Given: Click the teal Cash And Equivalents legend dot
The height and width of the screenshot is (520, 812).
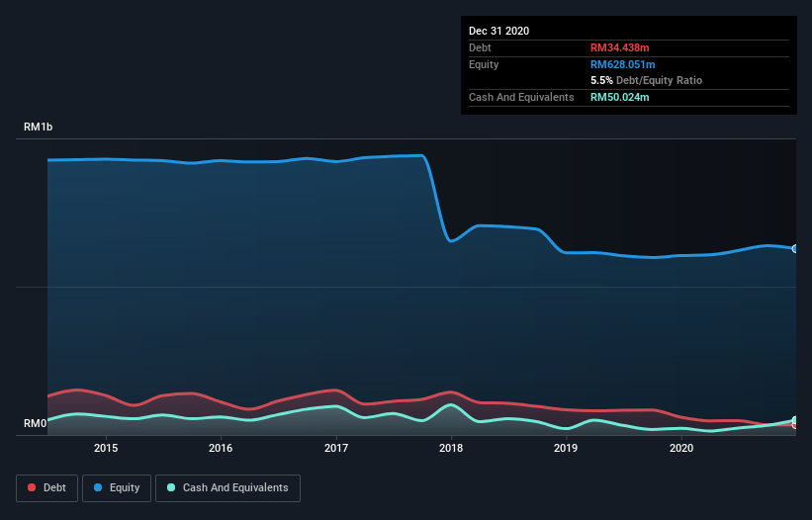Looking at the screenshot, I should coord(171,487).
